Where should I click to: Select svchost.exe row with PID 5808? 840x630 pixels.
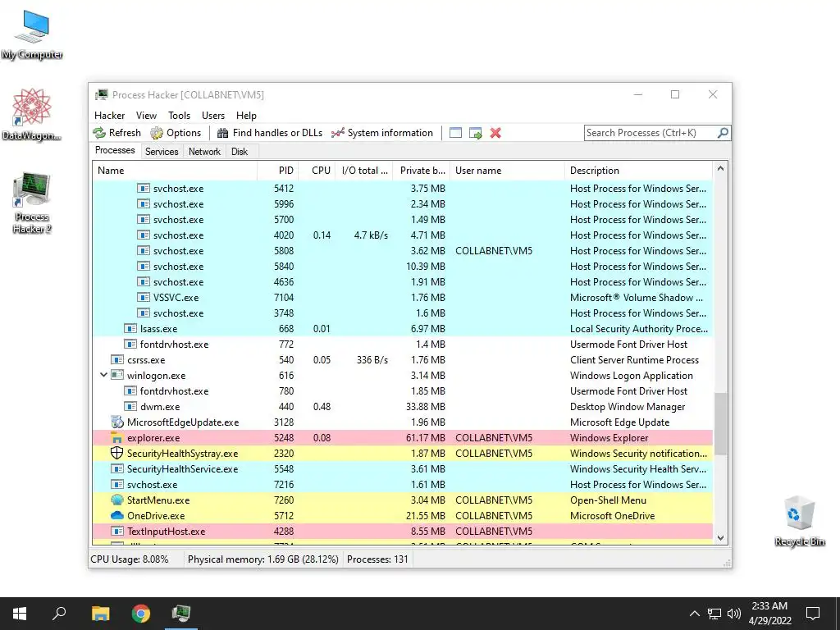tap(402, 251)
